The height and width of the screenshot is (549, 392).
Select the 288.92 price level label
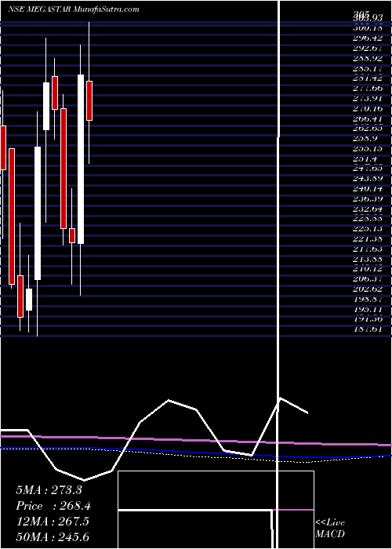368,58
